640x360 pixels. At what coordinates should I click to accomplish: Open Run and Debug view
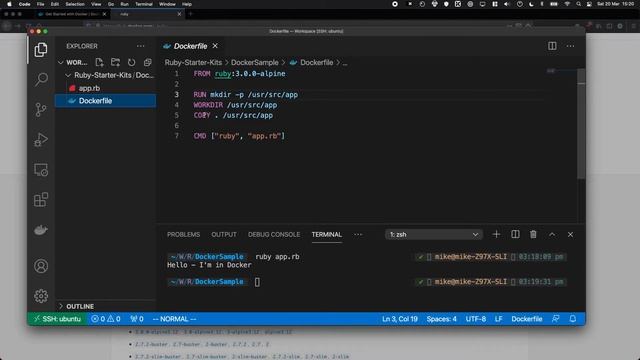pos(41,140)
